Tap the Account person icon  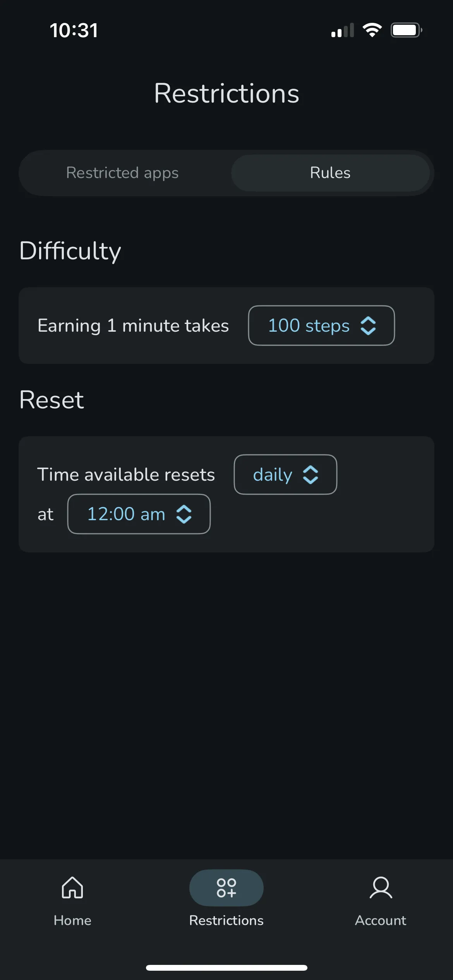click(381, 887)
